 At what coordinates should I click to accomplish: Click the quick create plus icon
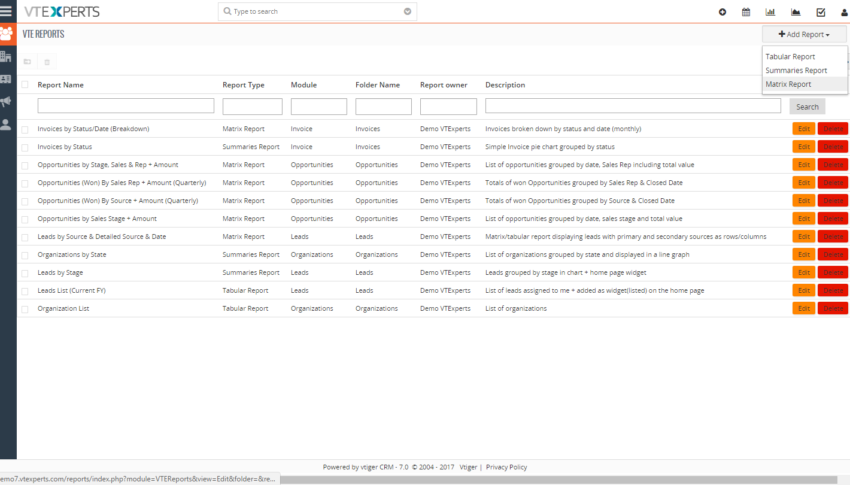(722, 12)
